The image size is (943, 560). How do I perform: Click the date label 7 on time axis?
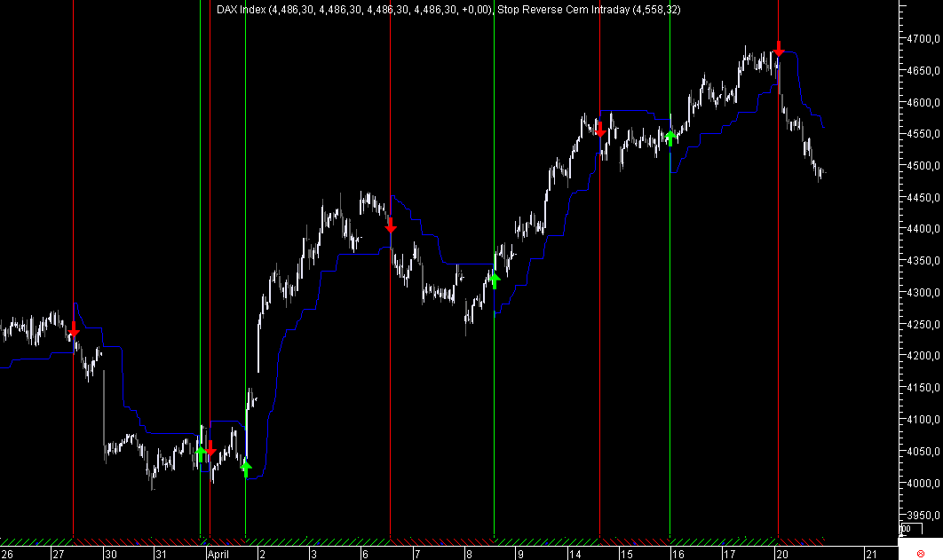pyautogui.click(x=416, y=554)
